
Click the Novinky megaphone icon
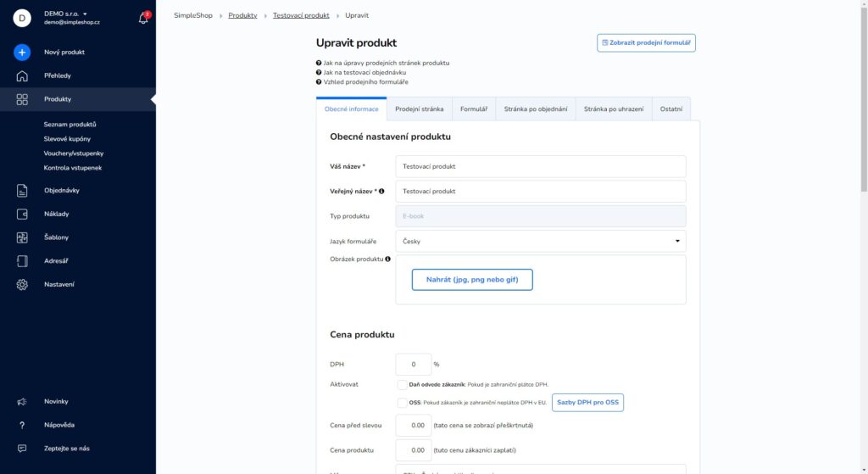(21, 402)
